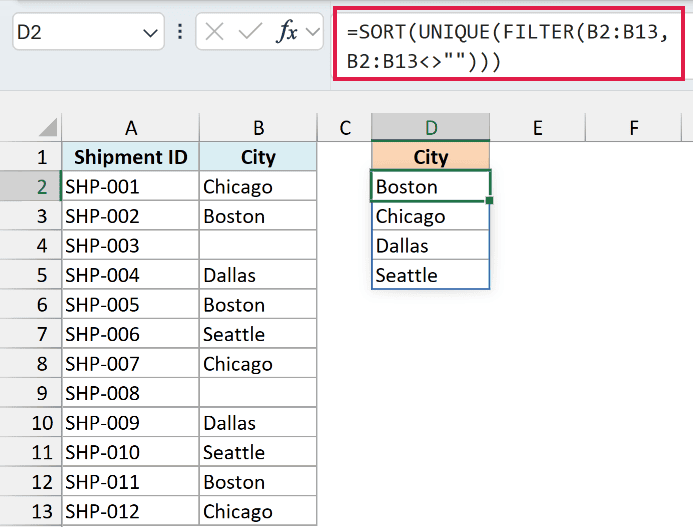Click Dallas in the SHP-009 row
693x527 pixels.
pyautogui.click(x=258, y=423)
